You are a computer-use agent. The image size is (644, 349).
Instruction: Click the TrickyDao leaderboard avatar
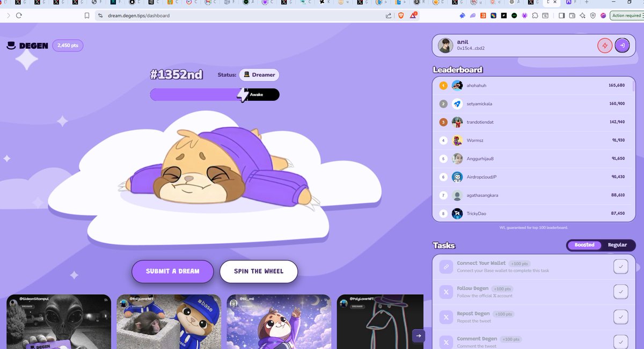point(457,213)
